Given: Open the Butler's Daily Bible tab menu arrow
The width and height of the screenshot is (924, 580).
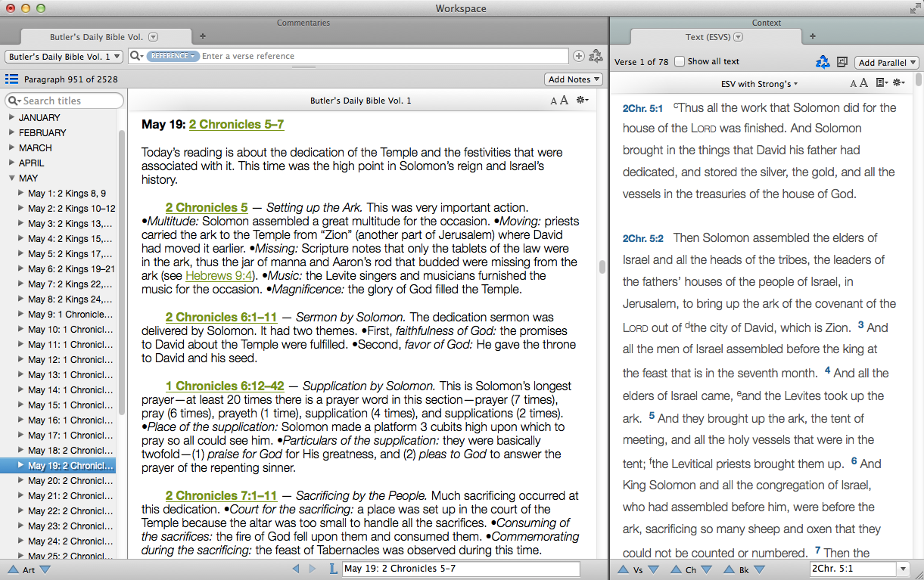Looking at the screenshot, I should tap(154, 36).
